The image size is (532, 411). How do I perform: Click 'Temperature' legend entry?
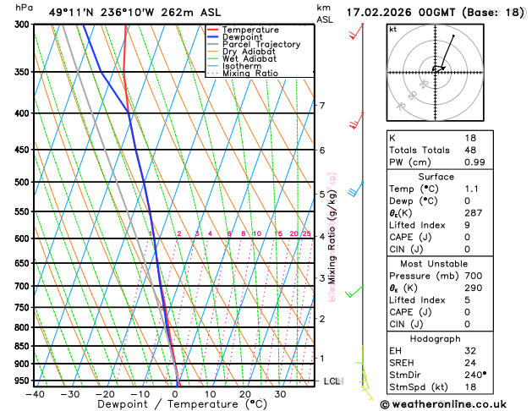(x=250, y=30)
